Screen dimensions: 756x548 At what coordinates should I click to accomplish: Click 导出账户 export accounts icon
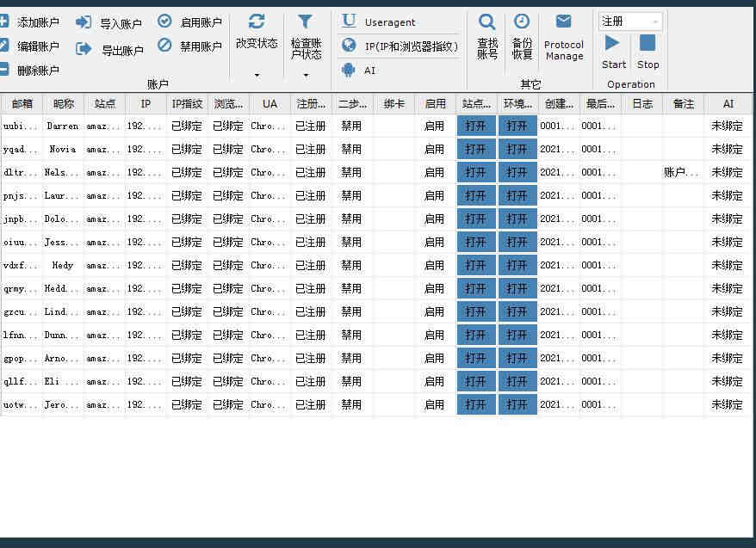click(x=84, y=49)
